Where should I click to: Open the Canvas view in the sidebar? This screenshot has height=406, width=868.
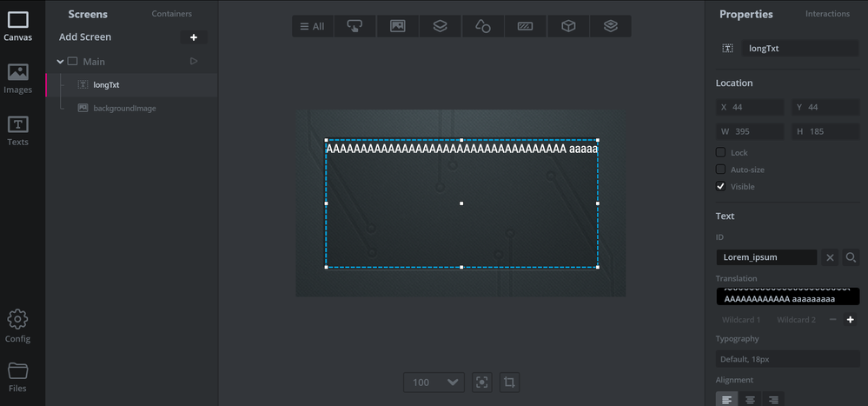17,27
